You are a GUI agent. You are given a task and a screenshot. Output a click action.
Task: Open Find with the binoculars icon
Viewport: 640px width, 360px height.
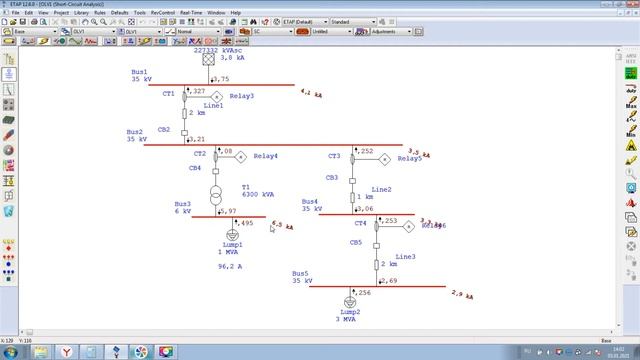tap(253, 22)
